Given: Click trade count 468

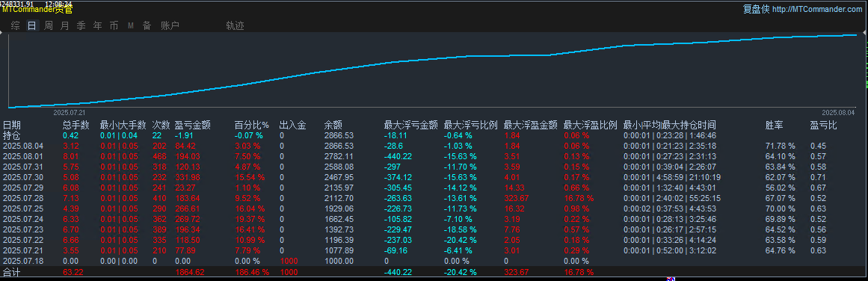Looking at the screenshot, I should (x=159, y=156).
